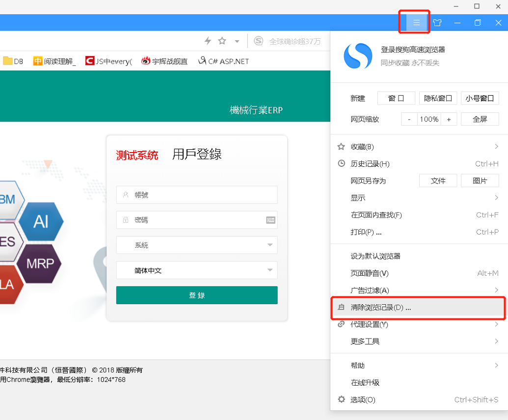
Task: Click the lightning speed mode icon
Action: 208,41
